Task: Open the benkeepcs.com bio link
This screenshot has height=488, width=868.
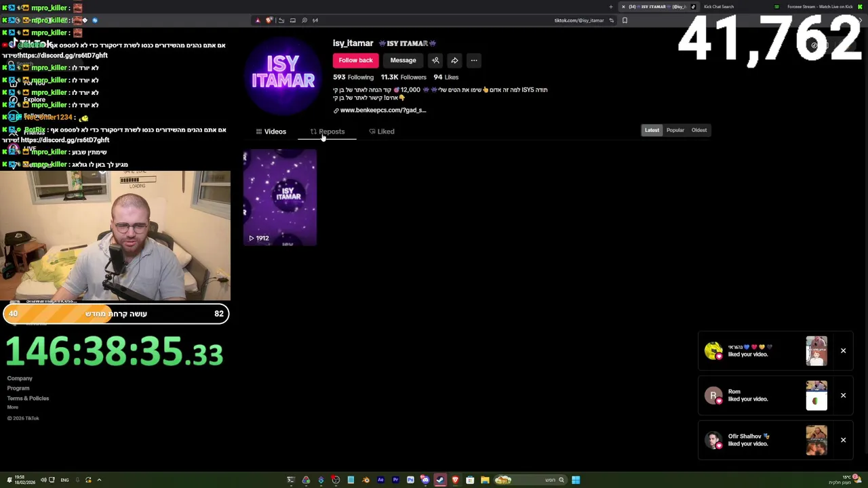Action: [383, 110]
